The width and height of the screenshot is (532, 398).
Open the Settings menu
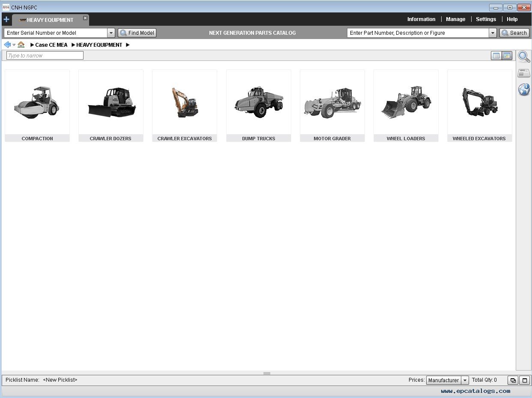486,19
